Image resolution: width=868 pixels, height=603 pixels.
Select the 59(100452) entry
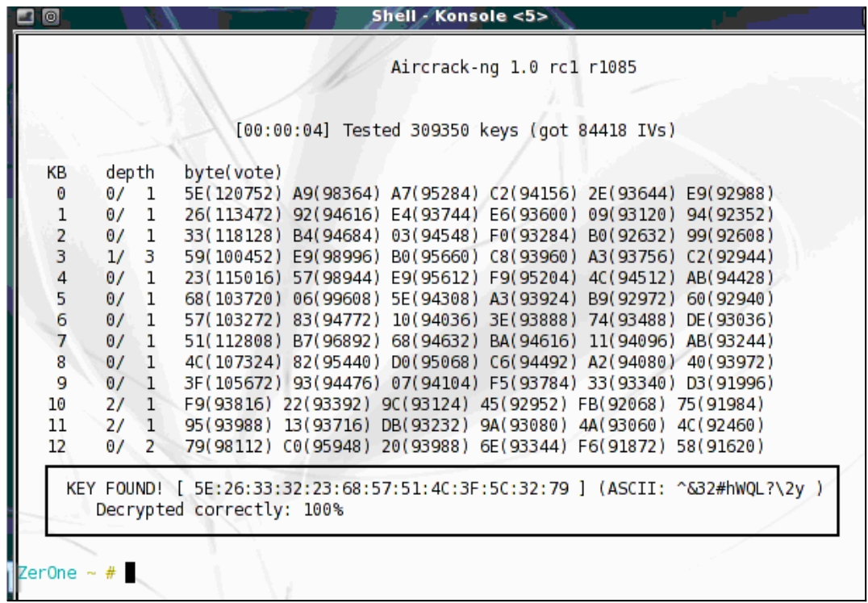[233, 257]
